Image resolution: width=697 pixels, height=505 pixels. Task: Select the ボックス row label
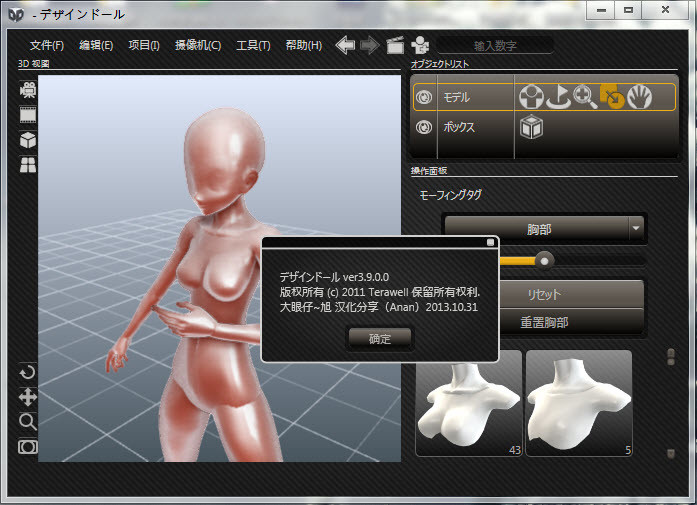[x=459, y=127]
